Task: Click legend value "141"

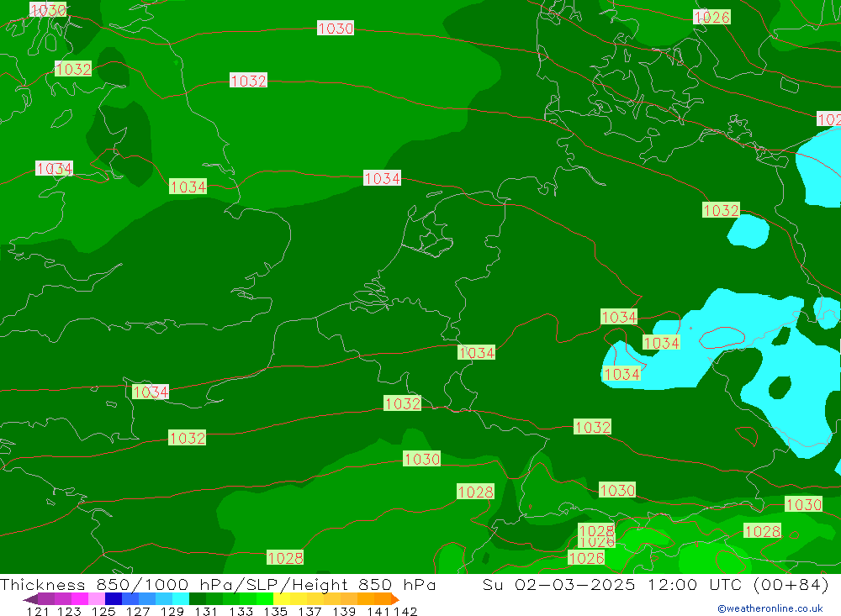Action: (x=378, y=611)
